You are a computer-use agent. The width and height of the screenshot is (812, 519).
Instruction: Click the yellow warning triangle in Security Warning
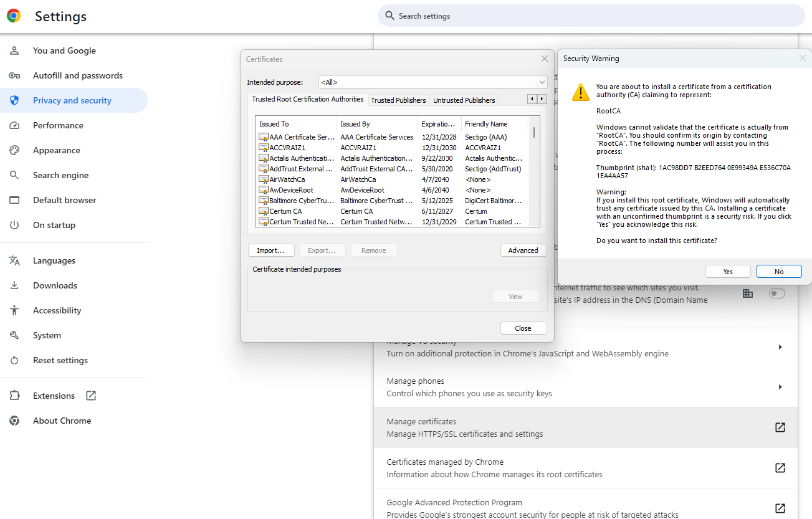click(x=580, y=92)
